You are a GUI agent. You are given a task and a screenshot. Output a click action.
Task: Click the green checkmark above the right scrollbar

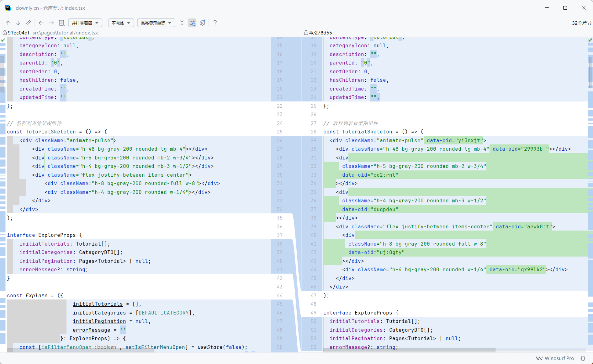point(590,40)
